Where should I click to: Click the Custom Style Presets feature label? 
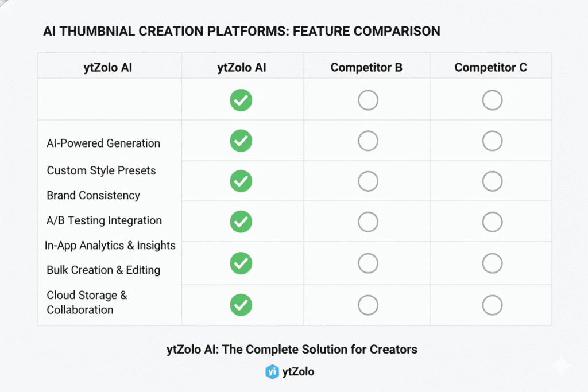click(101, 170)
